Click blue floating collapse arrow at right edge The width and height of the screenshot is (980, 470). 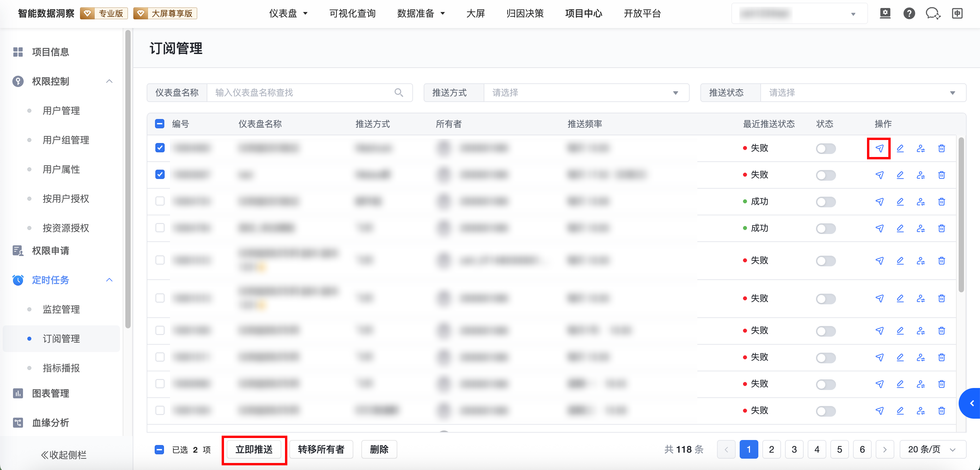pos(972,403)
